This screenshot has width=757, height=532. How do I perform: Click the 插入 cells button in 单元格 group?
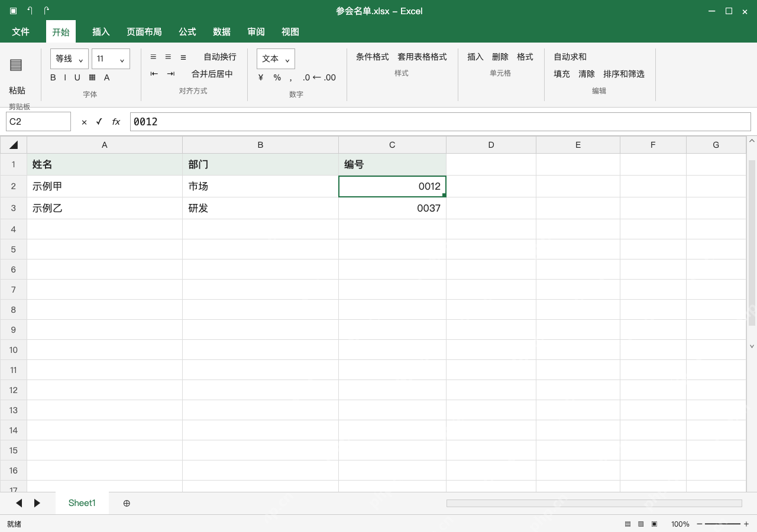coord(475,57)
